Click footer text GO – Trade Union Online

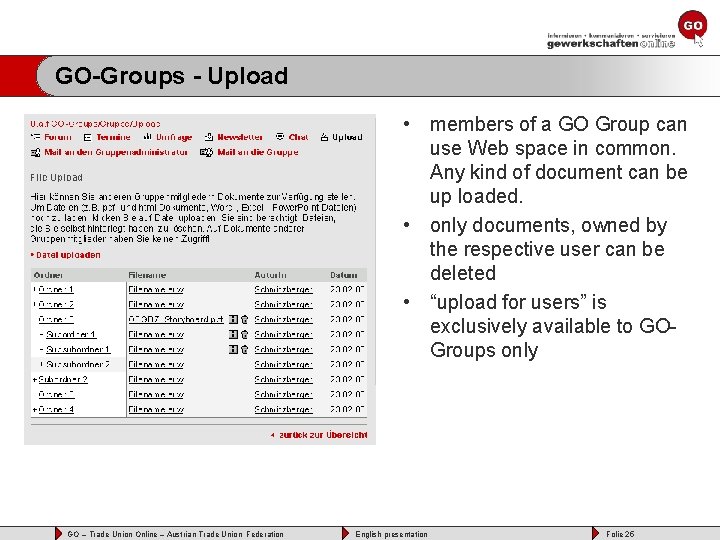pos(112,534)
